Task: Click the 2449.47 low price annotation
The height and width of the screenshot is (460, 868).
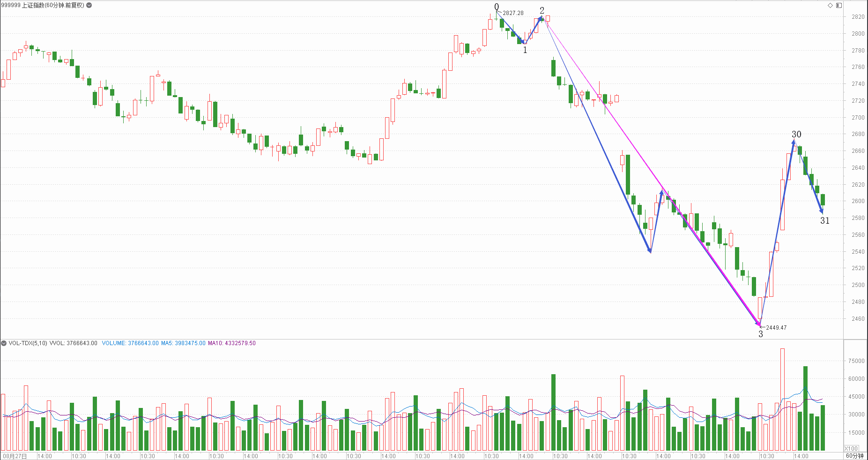Action: 776,328
